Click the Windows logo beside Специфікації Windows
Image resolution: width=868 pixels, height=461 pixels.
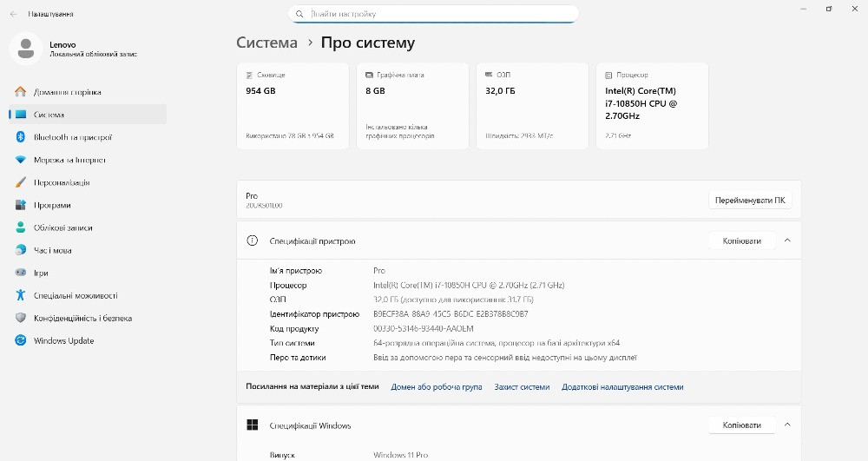click(253, 425)
